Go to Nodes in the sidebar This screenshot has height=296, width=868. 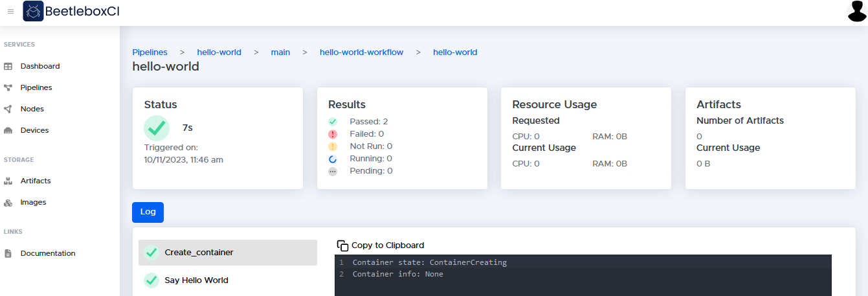pyautogui.click(x=32, y=109)
